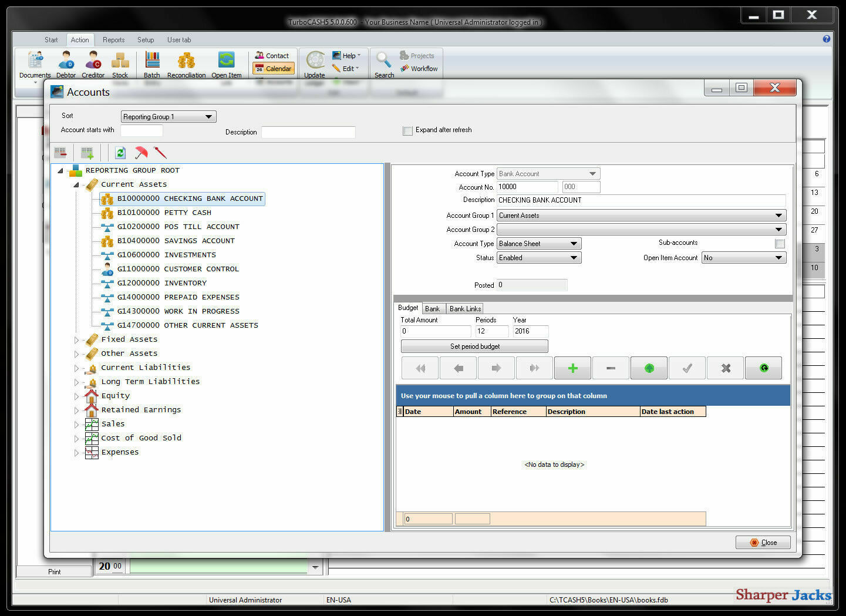Open the Workflow ribbon item

[x=419, y=69]
